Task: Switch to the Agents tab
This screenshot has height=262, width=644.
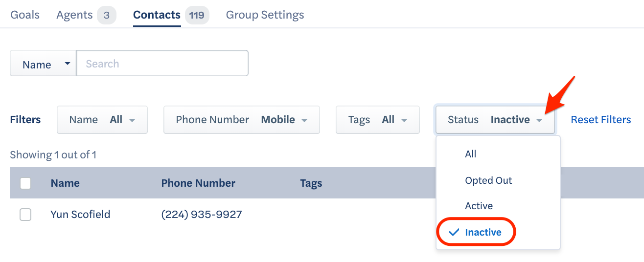Action: (74, 15)
